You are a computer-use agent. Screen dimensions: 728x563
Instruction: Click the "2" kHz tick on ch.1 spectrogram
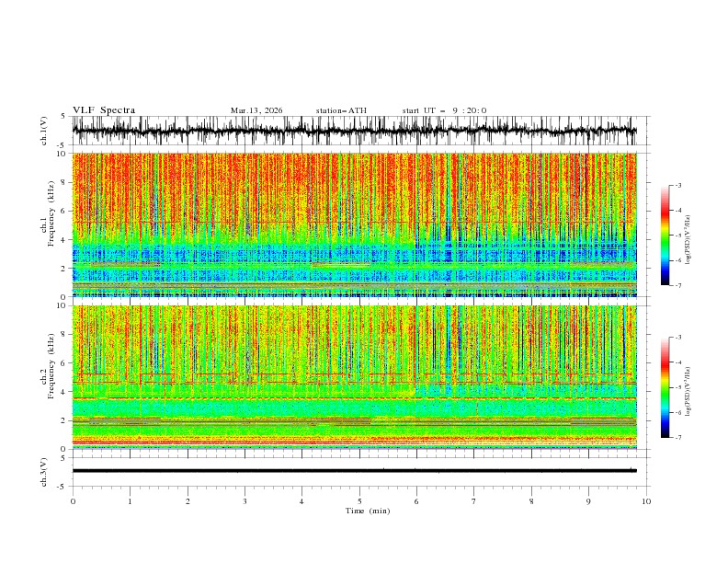coord(63,269)
